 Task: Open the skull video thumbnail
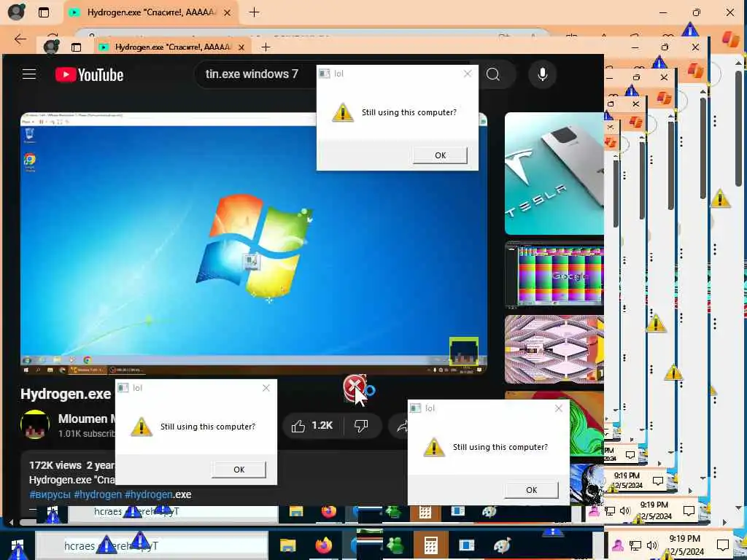(x=586, y=483)
